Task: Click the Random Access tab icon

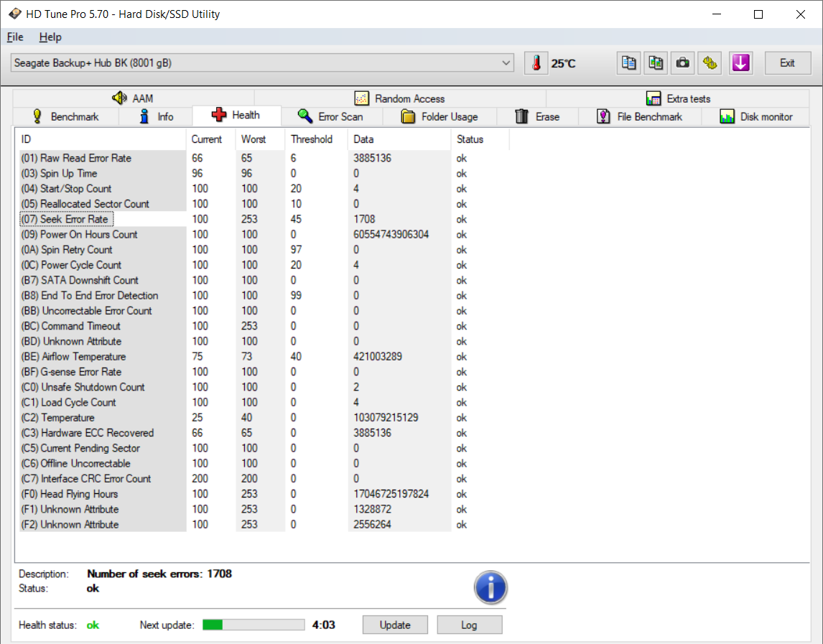Action: (x=362, y=98)
